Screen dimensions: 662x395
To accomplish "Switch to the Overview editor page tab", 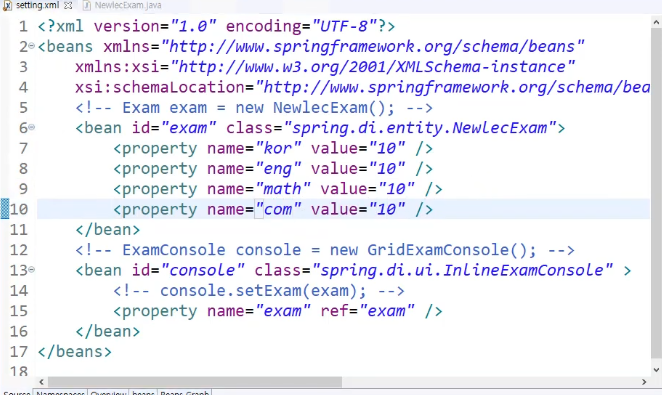I will [x=108, y=392].
